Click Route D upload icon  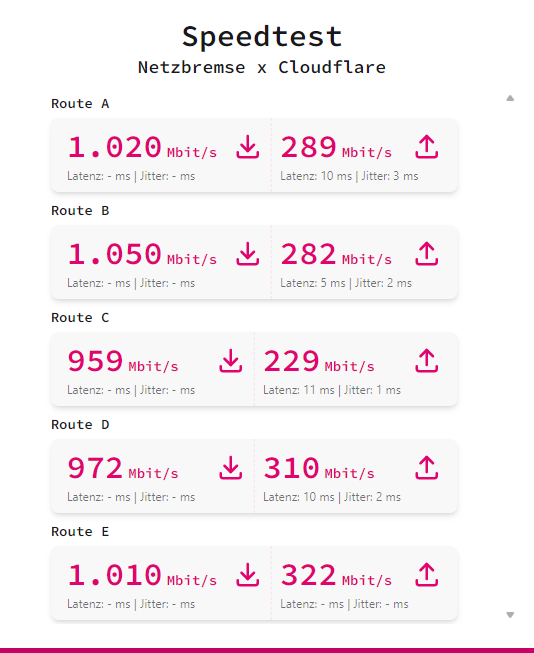[427, 468]
